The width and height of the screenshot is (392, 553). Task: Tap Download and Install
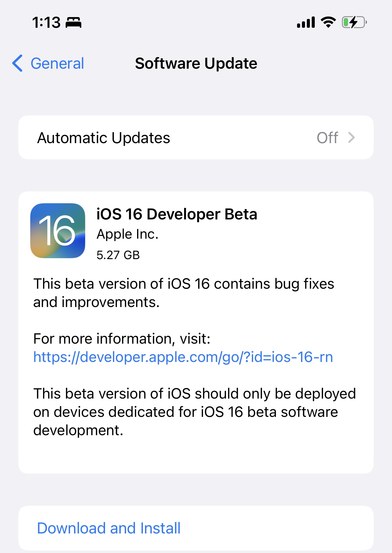tap(109, 528)
